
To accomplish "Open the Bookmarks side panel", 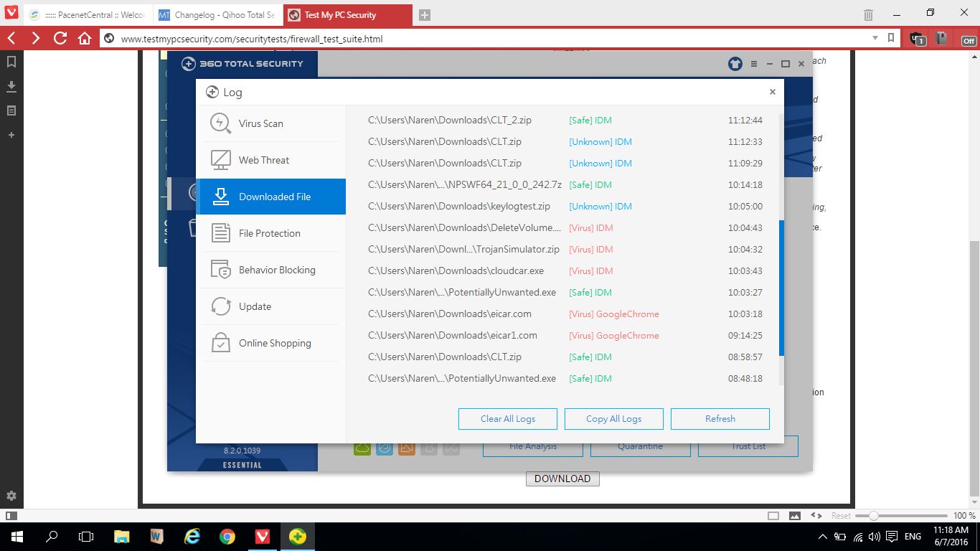I will pyautogui.click(x=11, y=62).
